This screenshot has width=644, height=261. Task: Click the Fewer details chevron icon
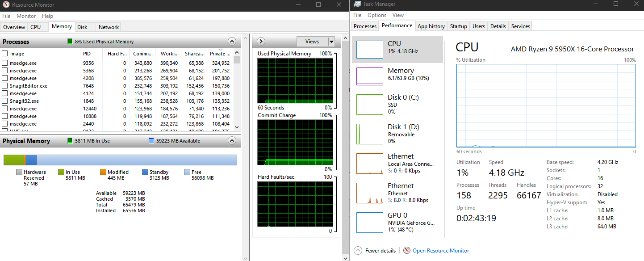click(358, 251)
